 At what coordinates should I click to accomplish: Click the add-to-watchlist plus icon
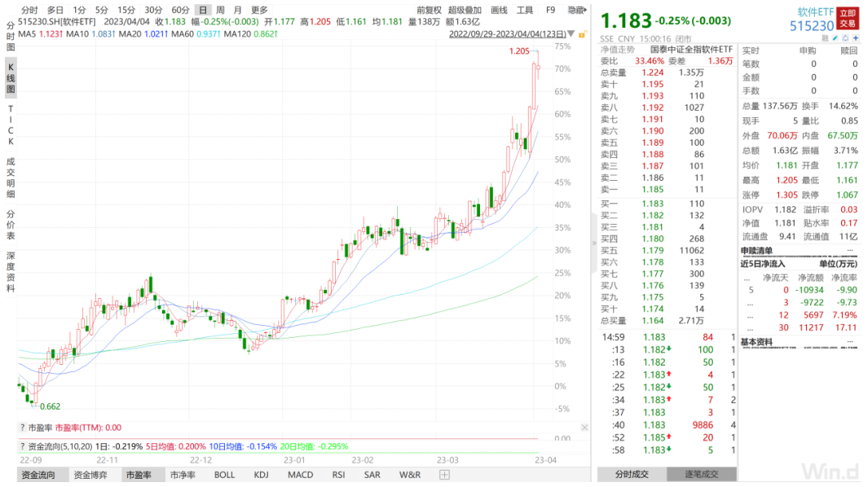pyautogui.click(x=856, y=38)
